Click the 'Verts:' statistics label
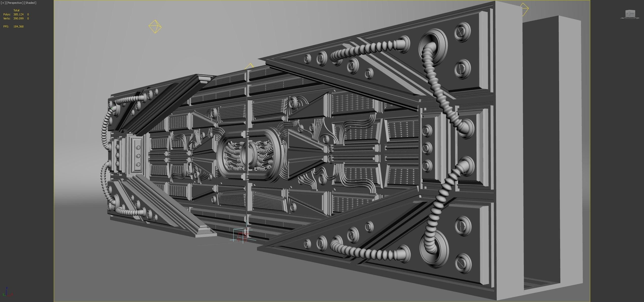The height and width of the screenshot is (302, 644). [x=7, y=19]
